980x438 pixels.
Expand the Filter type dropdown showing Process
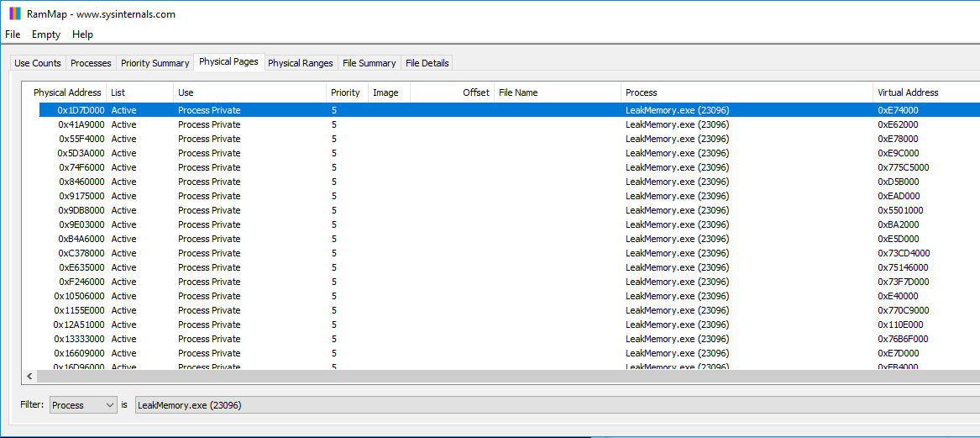(x=83, y=405)
